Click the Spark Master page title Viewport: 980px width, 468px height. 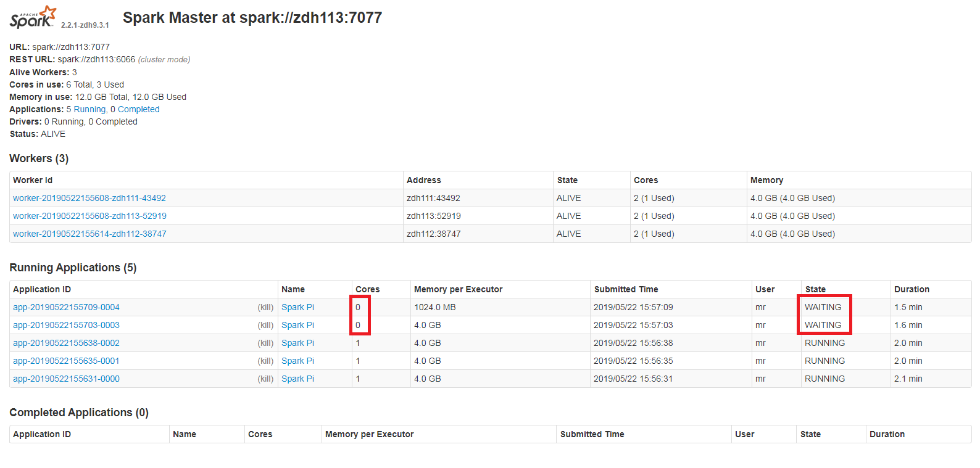[252, 17]
